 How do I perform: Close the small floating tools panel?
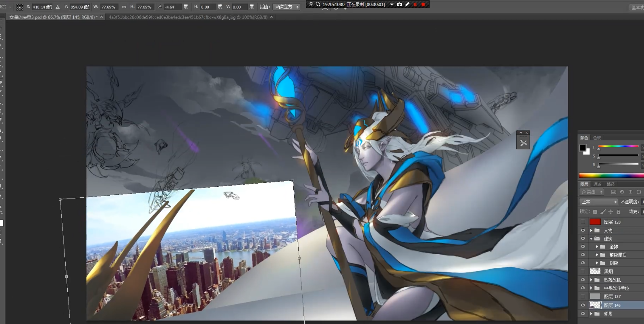coord(526,132)
